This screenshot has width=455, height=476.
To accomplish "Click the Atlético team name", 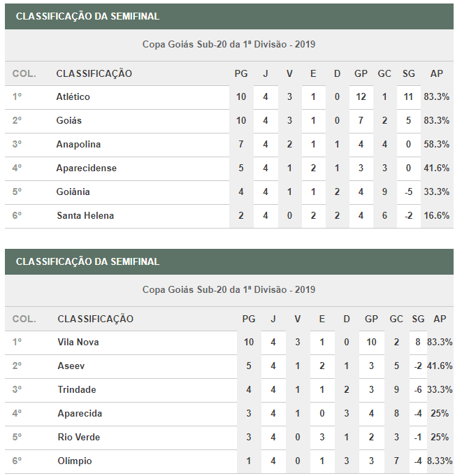I will coord(73,97).
